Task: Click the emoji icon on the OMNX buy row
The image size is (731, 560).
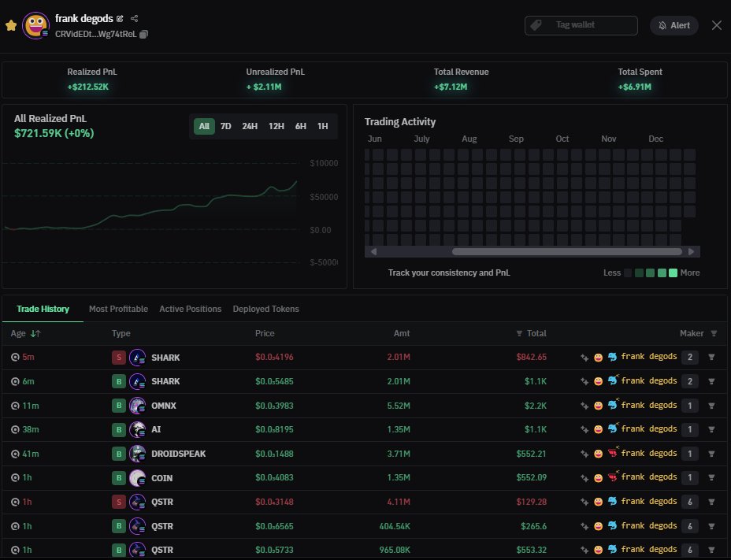Action: (x=598, y=405)
